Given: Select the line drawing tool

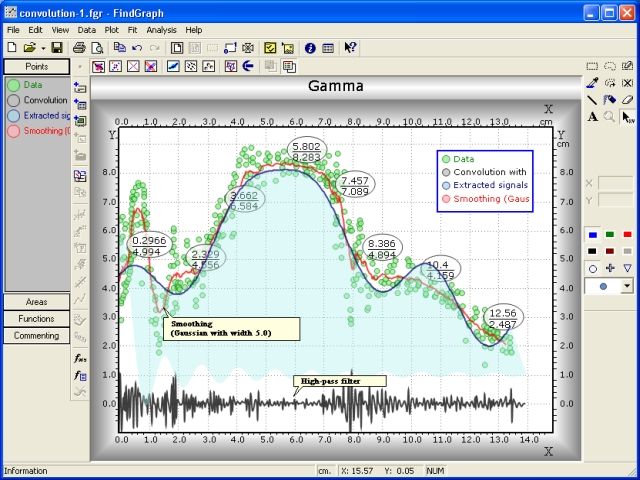Looking at the screenshot, I should tap(592, 100).
